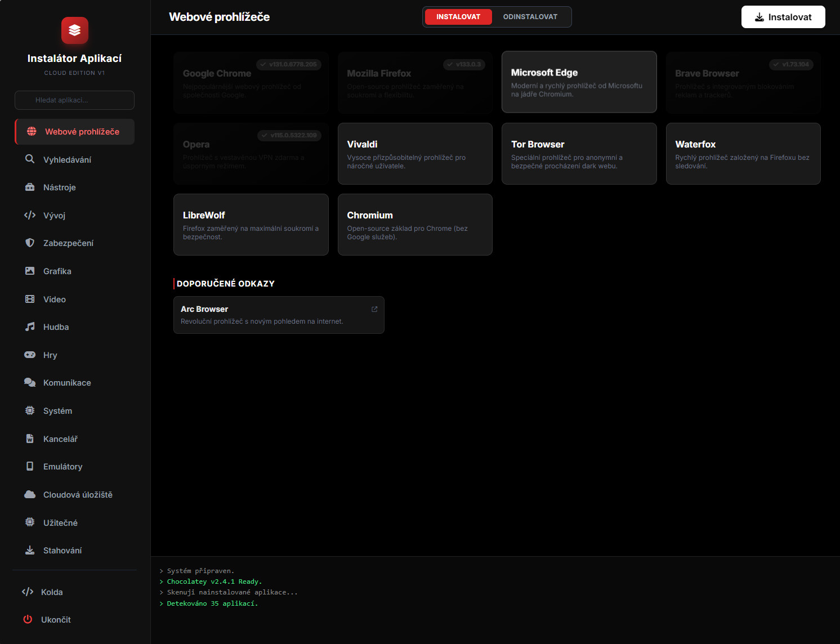This screenshot has height=644, width=840.
Task: Click the gamepad icon beside Hry
Action: point(30,355)
